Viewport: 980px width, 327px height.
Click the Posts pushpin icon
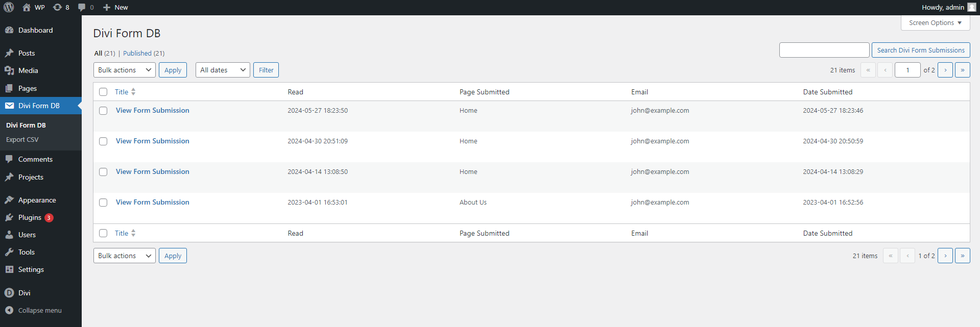[9, 53]
